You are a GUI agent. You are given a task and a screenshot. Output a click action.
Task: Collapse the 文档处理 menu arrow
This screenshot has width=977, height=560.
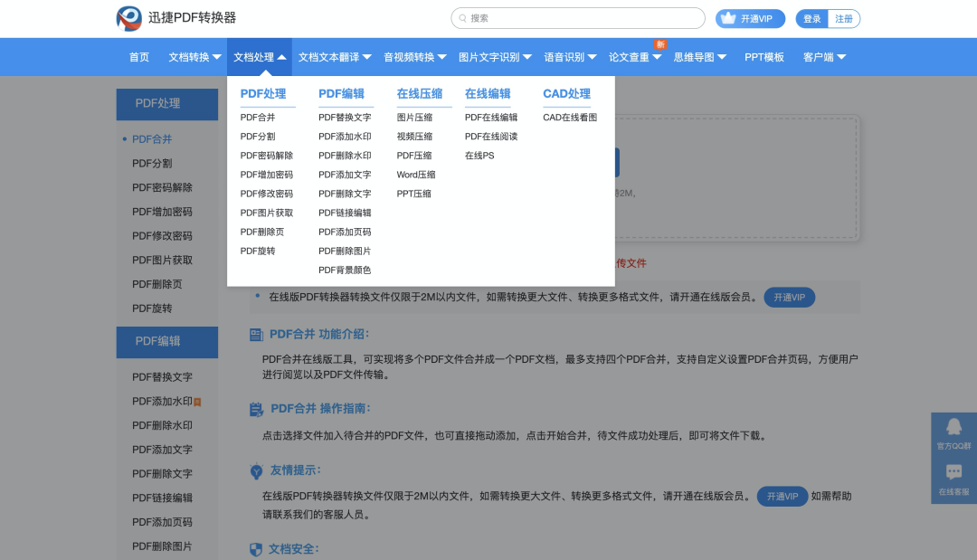click(281, 57)
